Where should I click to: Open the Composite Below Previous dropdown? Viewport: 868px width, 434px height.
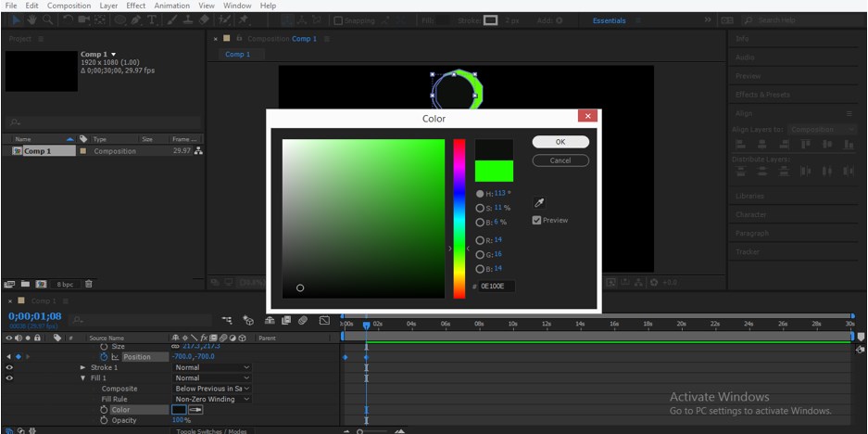(212, 389)
